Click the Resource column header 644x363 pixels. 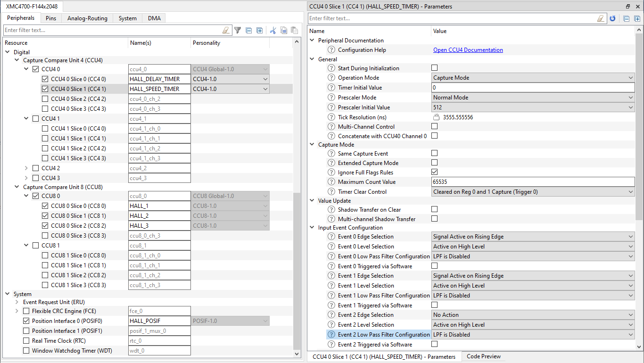pyautogui.click(x=66, y=43)
